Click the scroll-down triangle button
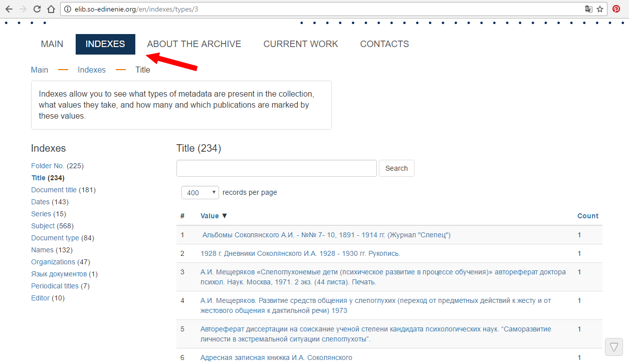This screenshot has height=364, width=629. pyautogui.click(x=614, y=346)
